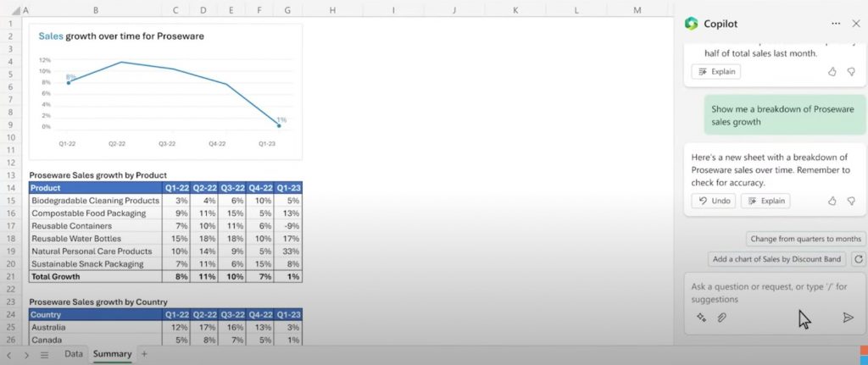Click the Q1-22 8% data point
The width and height of the screenshot is (868, 365).
69,83
